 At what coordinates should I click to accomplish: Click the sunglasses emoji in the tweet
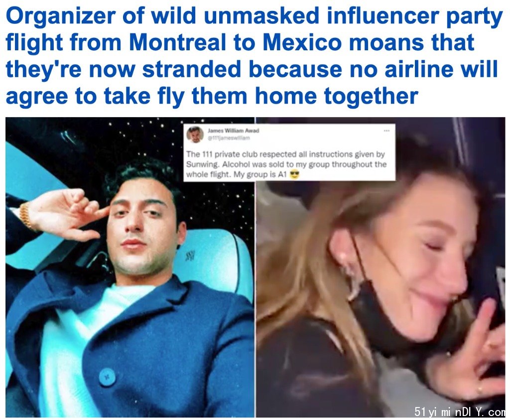click(x=294, y=175)
